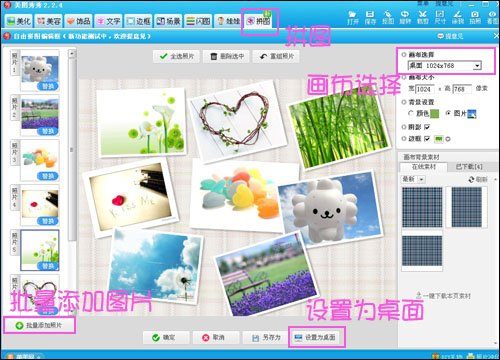The image size is (500, 360).
Task: Click the border style swatch
Action: tap(439, 139)
